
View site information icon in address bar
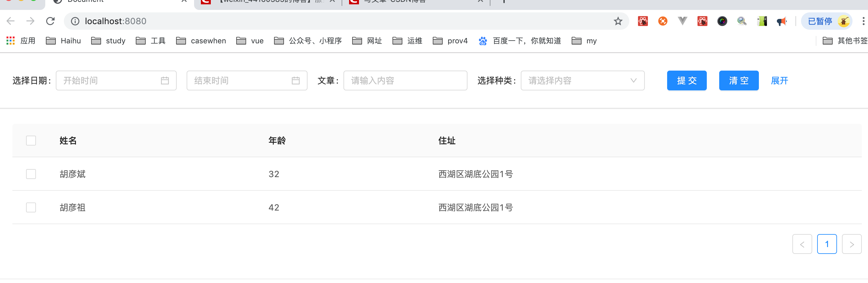point(75,21)
